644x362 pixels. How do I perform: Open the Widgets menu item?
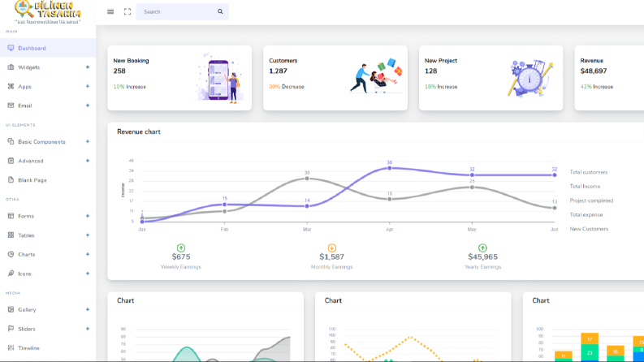[x=48, y=67]
